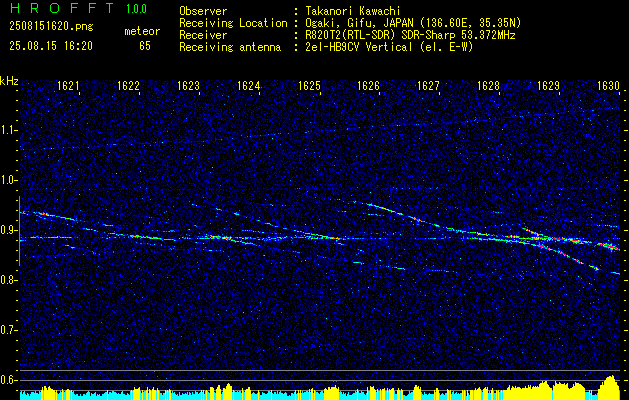Click time marker 1625

[309, 86]
